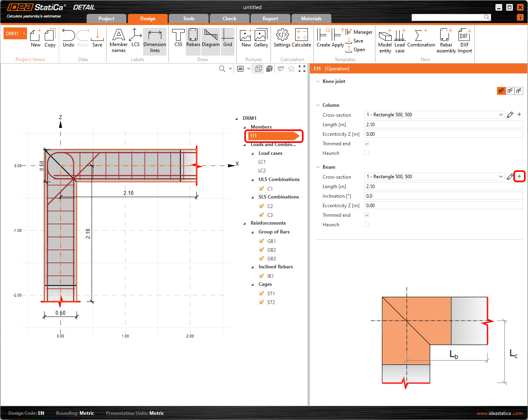This screenshot has width=528, height=420.
Task: Select LC1 in the load cases tree
Action: click(x=262, y=162)
